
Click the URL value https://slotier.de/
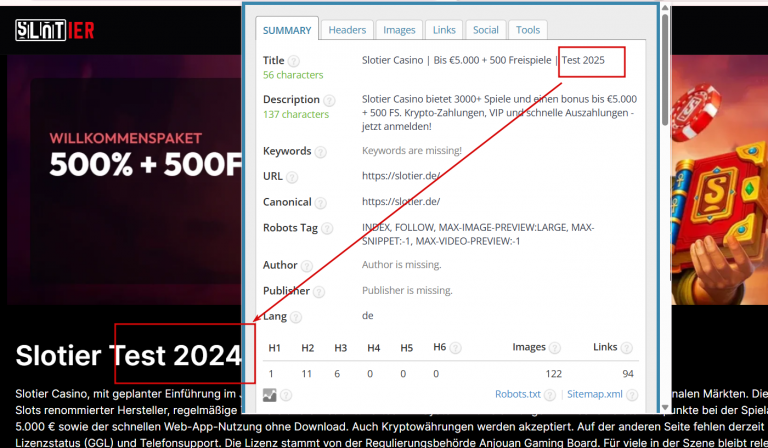(x=401, y=176)
